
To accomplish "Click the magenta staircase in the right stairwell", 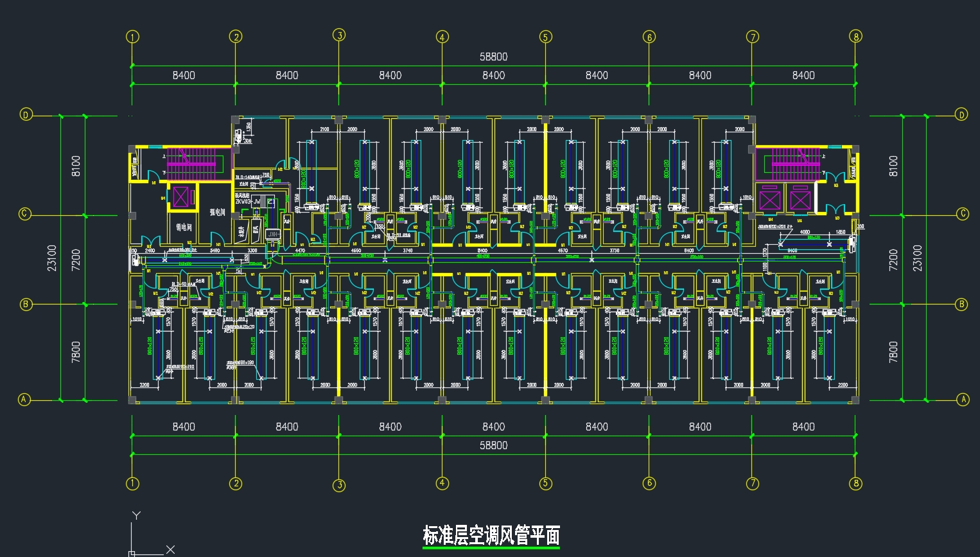I will (796, 164).
